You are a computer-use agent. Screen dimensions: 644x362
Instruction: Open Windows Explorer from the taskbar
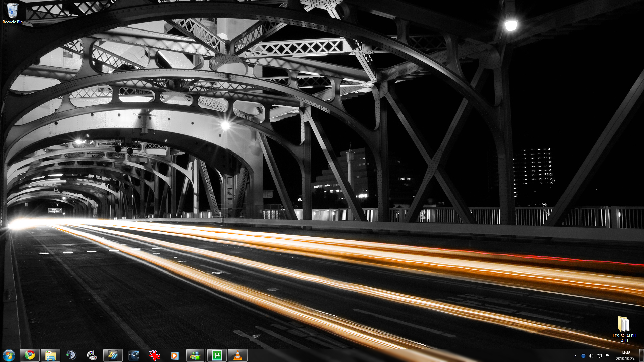51,355
